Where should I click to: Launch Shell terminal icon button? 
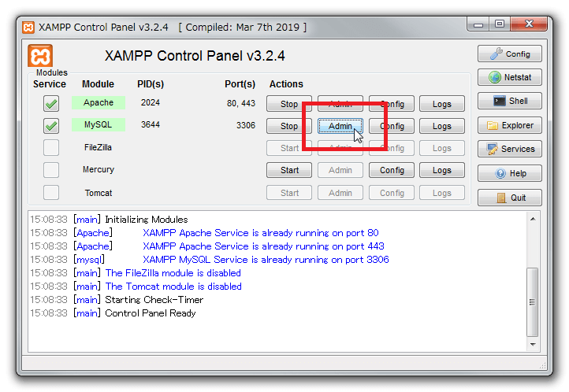click(509, 102)
